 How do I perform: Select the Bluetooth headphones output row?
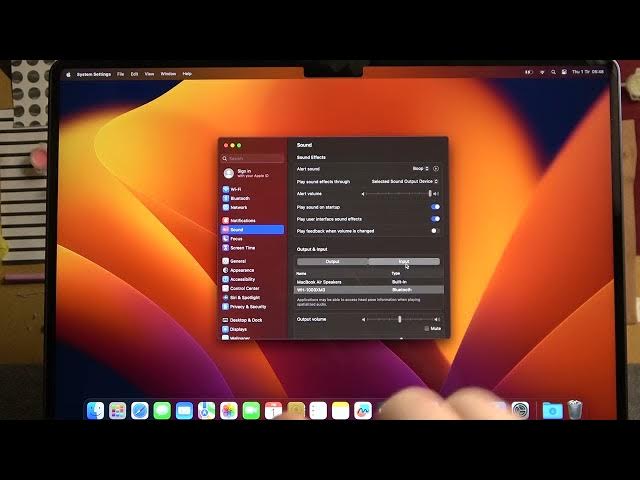(x=369, y=290)
